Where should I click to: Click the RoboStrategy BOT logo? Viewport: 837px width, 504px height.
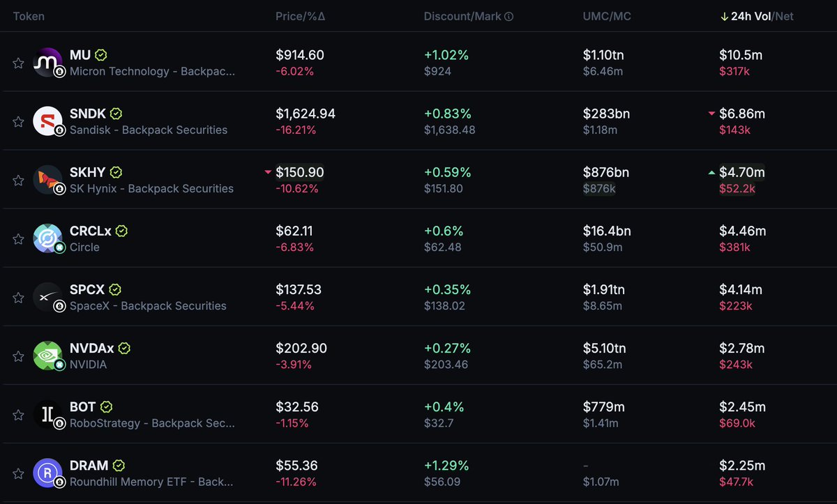pyautogui.click(x=48, y=414)
